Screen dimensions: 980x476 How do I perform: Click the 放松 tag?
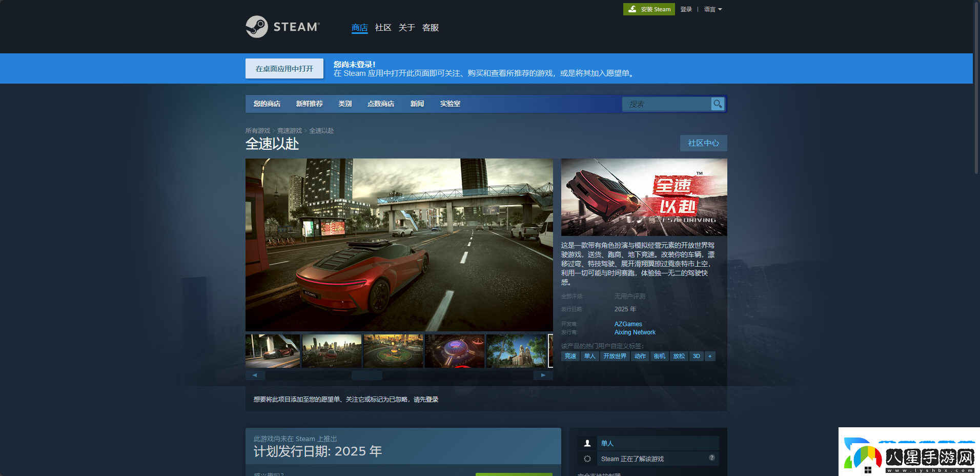(679, 356)
